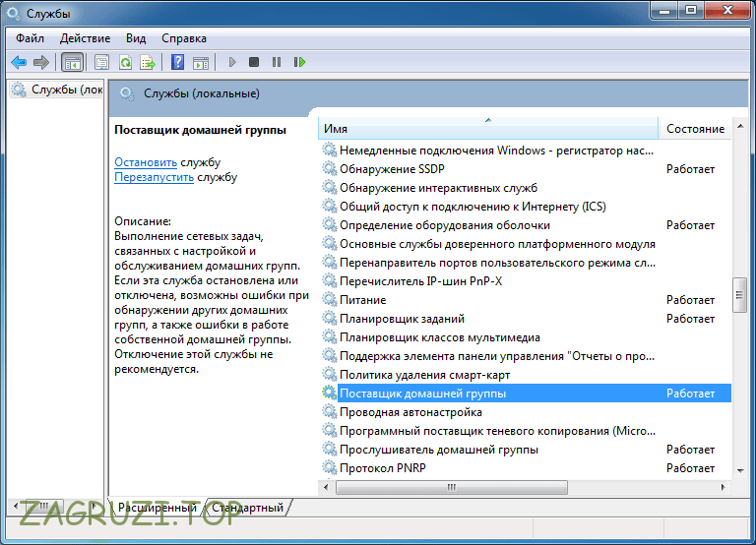This screenshot has height=545, width=756.
Task: Select Планировщик заданий service
Action: click(402, 319)
